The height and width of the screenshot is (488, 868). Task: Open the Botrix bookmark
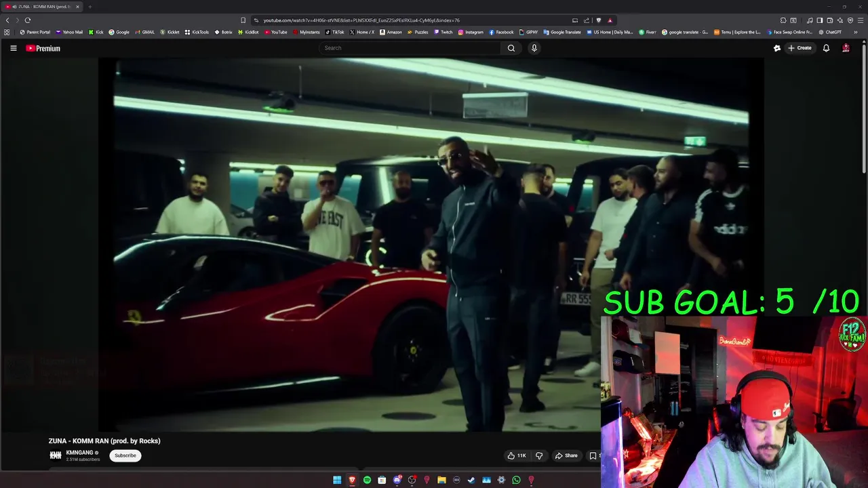pos(223,32)
